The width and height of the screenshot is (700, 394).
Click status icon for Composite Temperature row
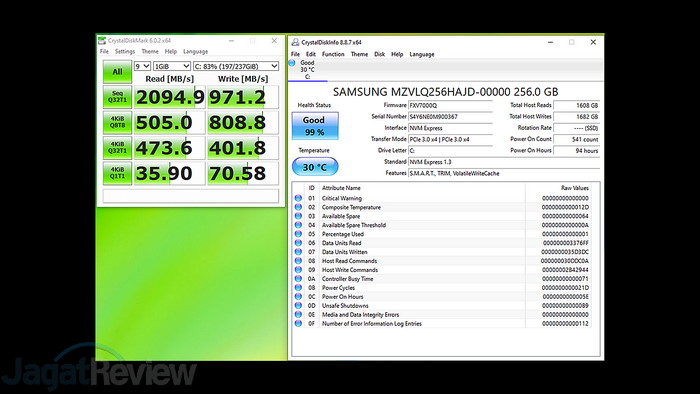pos(298,207)
